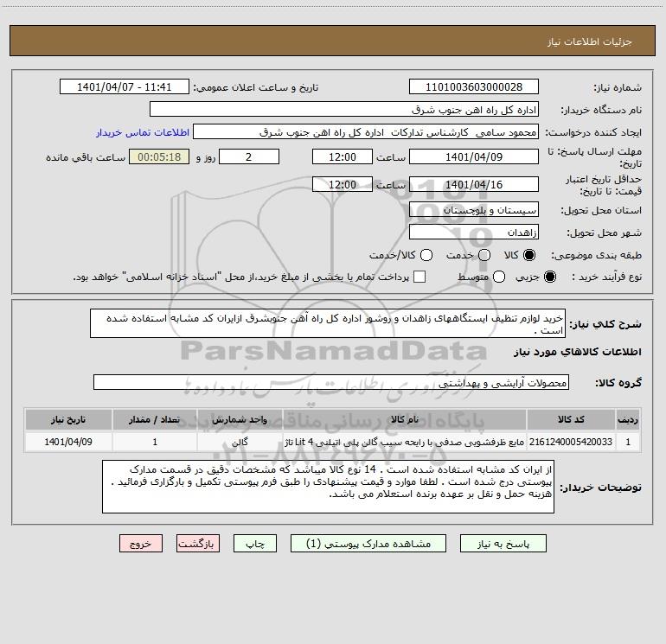666x644 pixels.
Task: Click price validity time 12:00 field
Action: (x=343, y=184)
